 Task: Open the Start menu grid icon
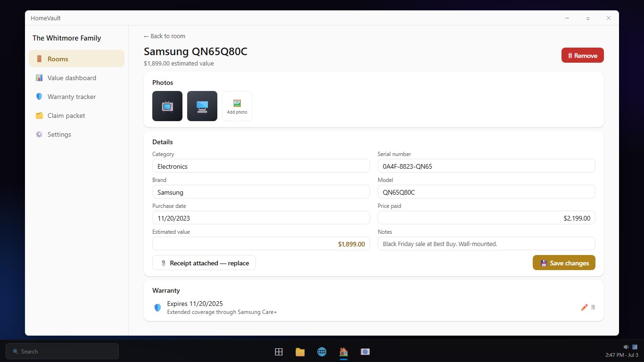279,352
